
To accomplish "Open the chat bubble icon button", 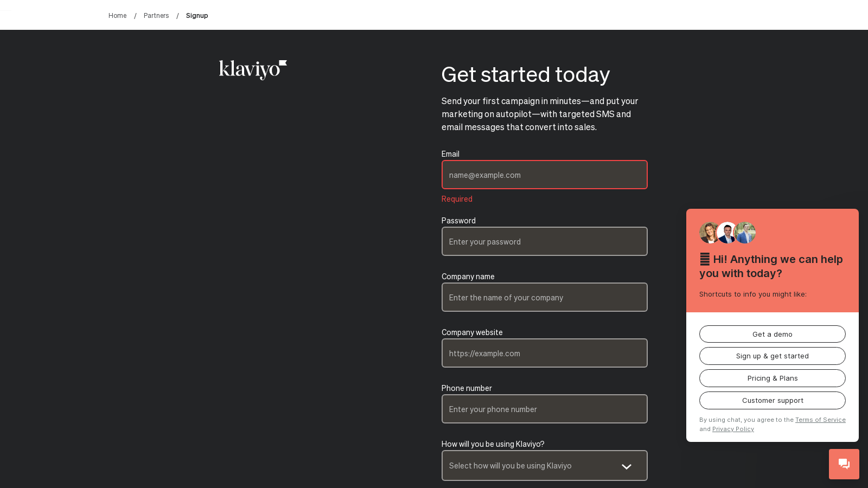I will click(x=844, y=464).
